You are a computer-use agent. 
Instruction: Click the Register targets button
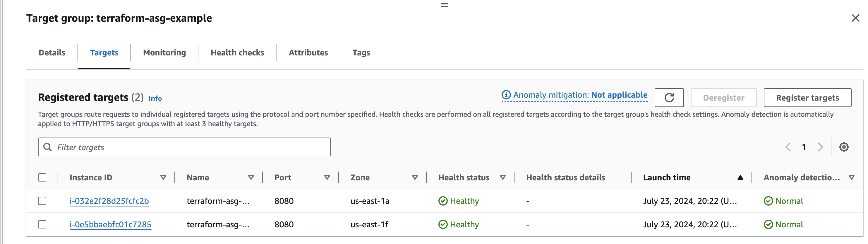[807, 98]
